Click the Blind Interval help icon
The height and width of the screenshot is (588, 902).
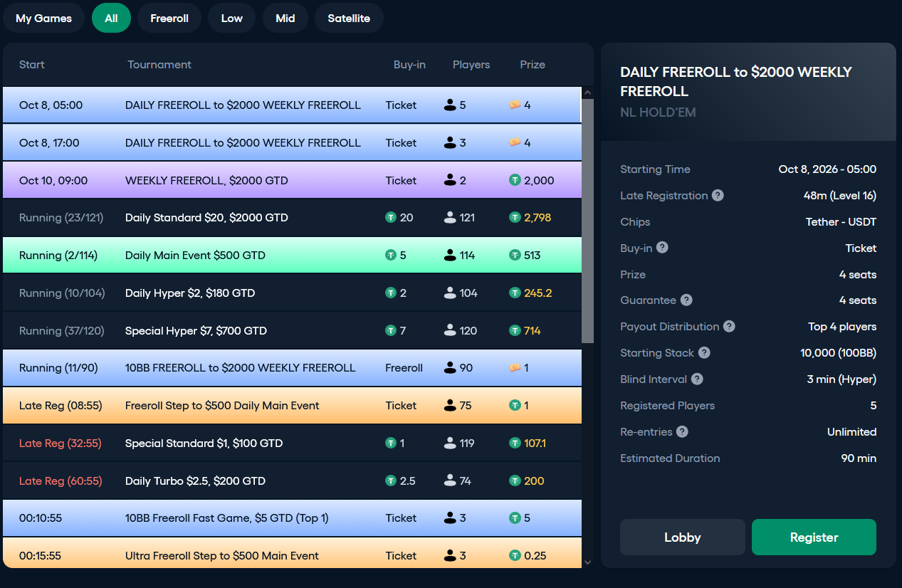(x=697, y=379)
